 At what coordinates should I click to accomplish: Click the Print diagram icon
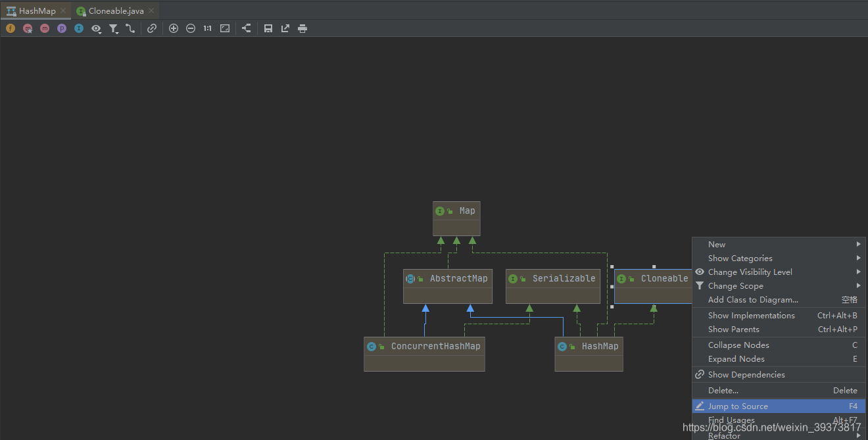tap(302, 28)
